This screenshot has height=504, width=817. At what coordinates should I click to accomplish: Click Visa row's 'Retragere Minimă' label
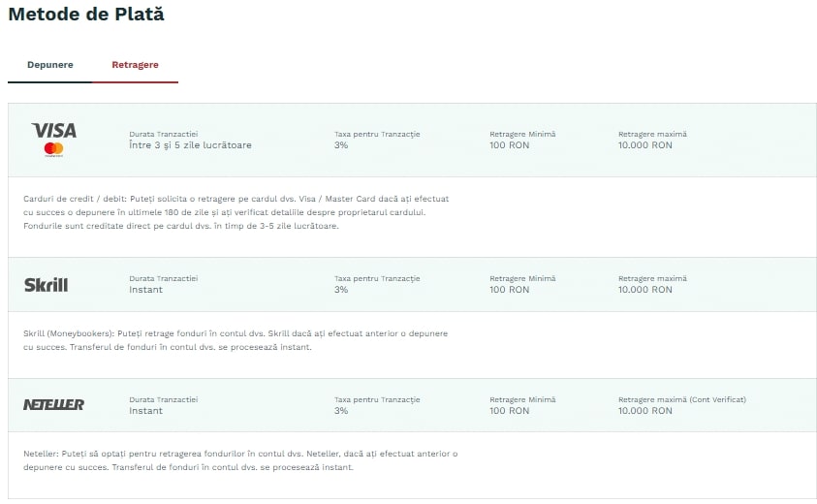[x=522, y=135]
